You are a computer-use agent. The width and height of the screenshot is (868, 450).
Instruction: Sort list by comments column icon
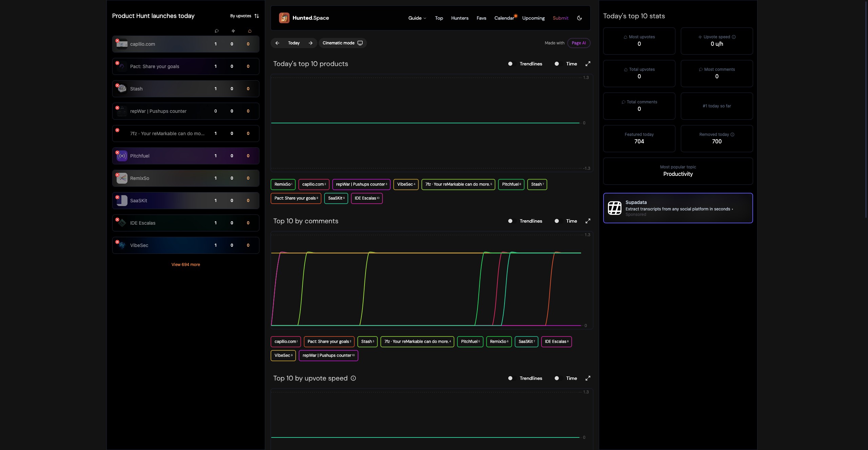pos(217,31)
